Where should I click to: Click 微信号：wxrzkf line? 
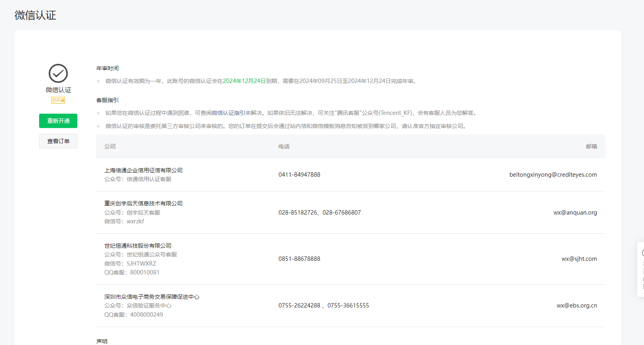[x=124, y=221]
